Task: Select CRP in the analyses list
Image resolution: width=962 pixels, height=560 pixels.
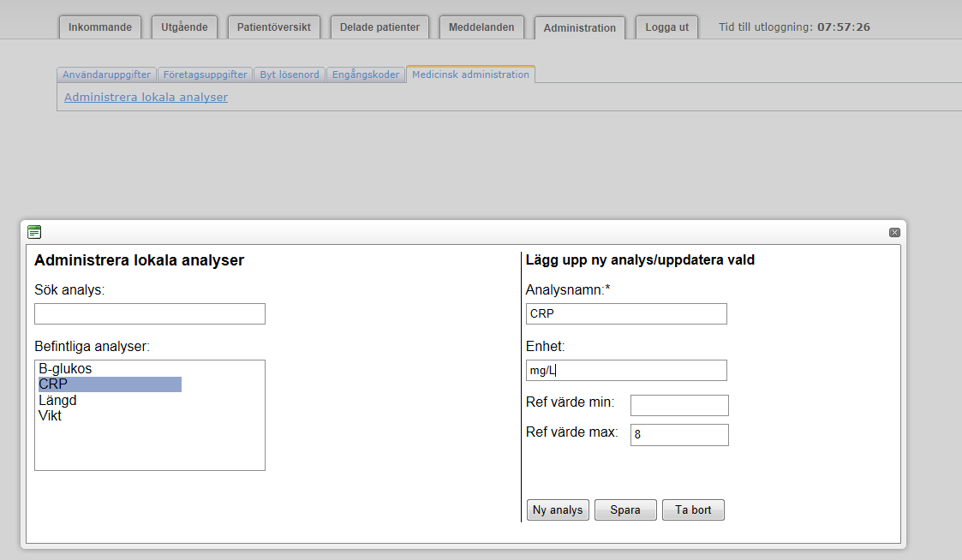Action: (x=110, y=384)
